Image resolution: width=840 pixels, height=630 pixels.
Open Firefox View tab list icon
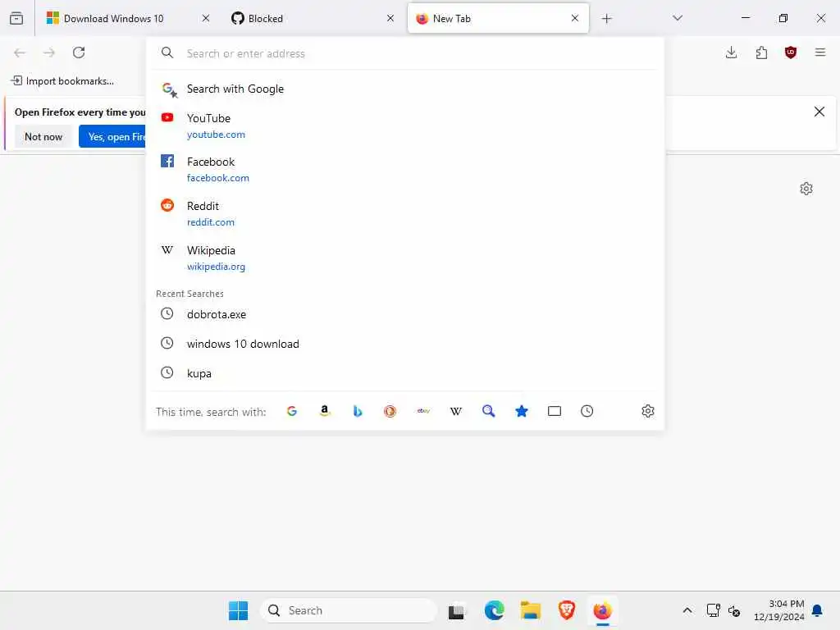click(x=16, y=18)
